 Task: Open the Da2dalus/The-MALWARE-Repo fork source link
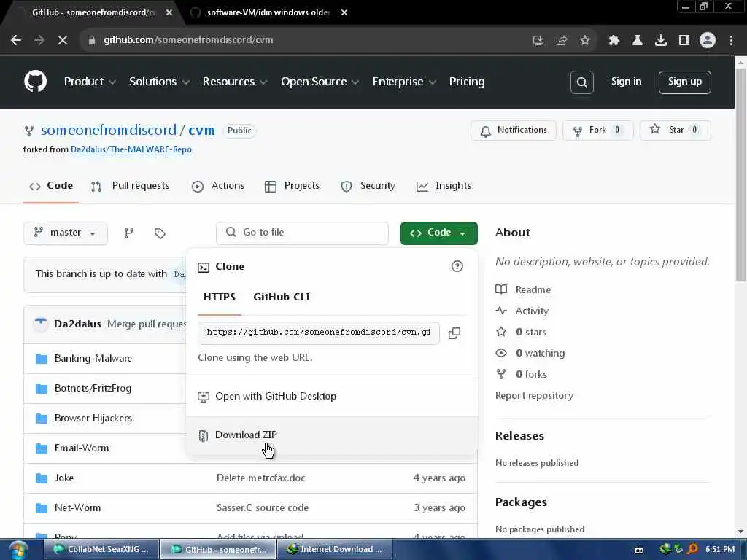point(131,149)
